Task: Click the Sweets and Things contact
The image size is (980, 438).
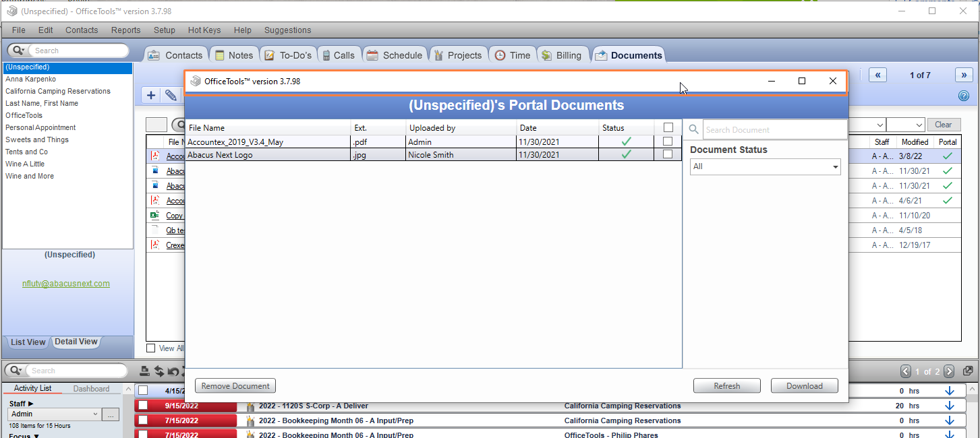Action: coord(37,139)
